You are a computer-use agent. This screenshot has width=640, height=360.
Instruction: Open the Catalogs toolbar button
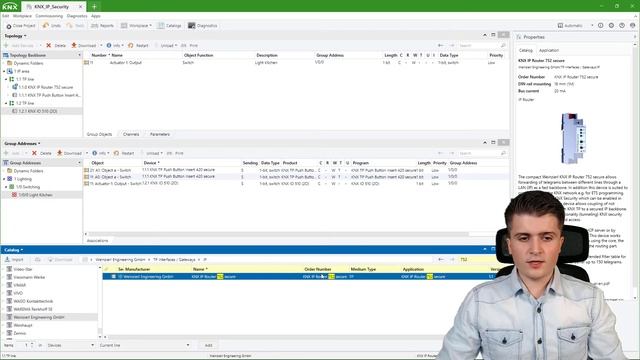[x=169, y=26]
